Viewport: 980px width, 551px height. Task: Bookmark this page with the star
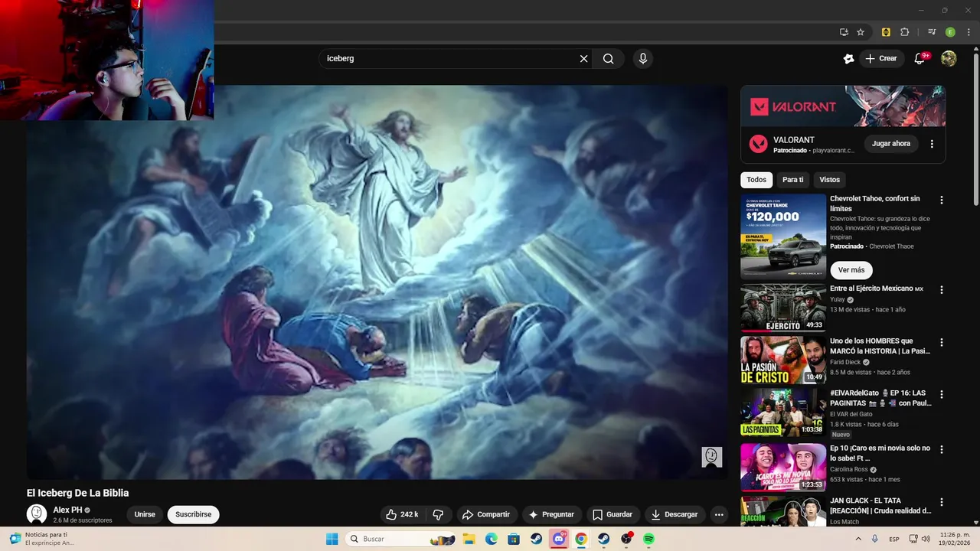tap(861, 32)
